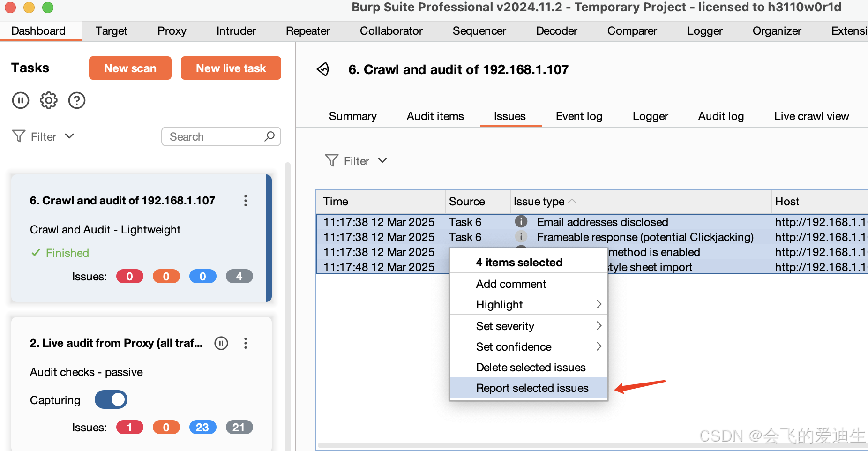Open the Audit log tab
Viewport: 868px width, 451px height.
click(x=721, y=116)
